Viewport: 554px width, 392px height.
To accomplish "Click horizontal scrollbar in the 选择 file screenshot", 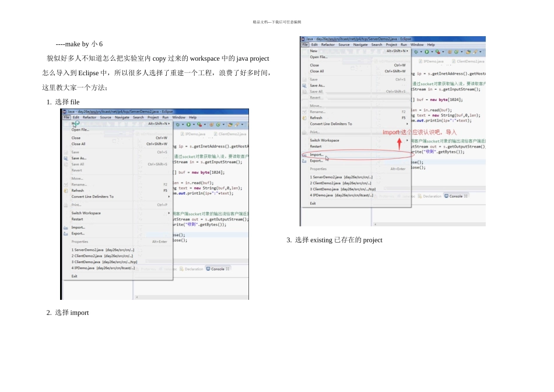I will [191, 297].
